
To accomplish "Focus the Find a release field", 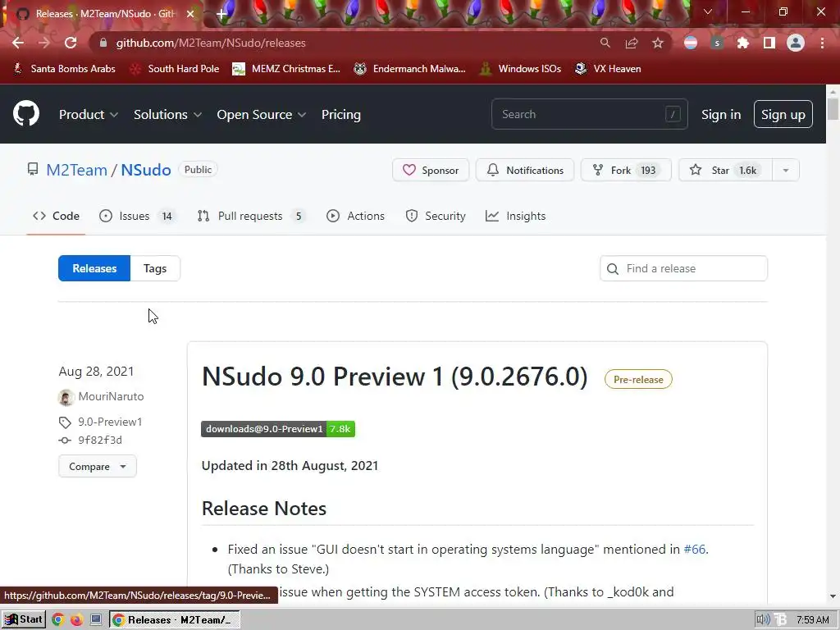I will tap(683, 268).
